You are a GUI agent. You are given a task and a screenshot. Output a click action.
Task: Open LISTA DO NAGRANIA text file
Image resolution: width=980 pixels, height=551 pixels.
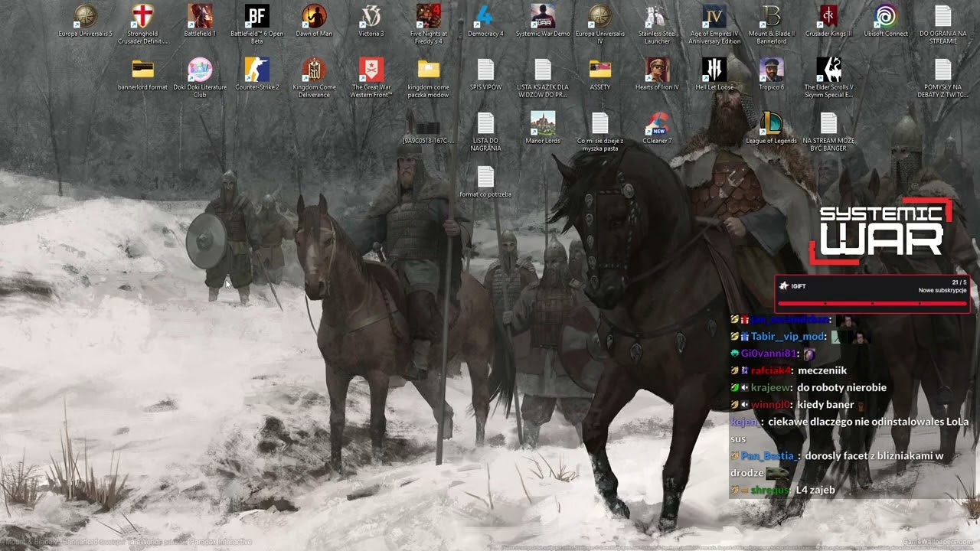pyautogui.click(x=485, y=132)
